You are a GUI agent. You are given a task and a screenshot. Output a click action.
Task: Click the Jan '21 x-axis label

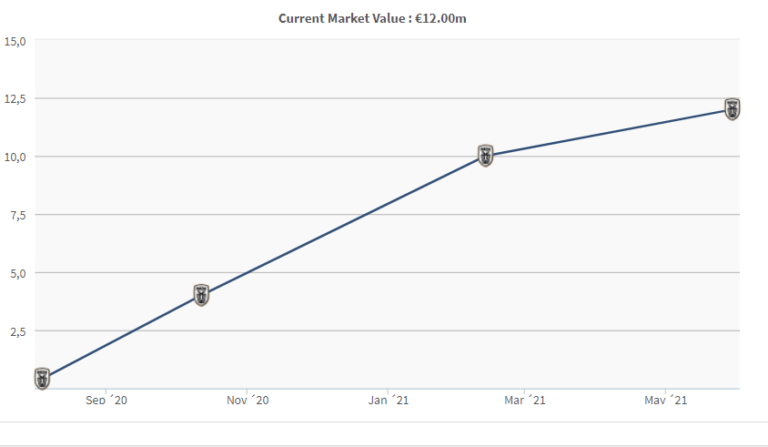pos(388,400)
